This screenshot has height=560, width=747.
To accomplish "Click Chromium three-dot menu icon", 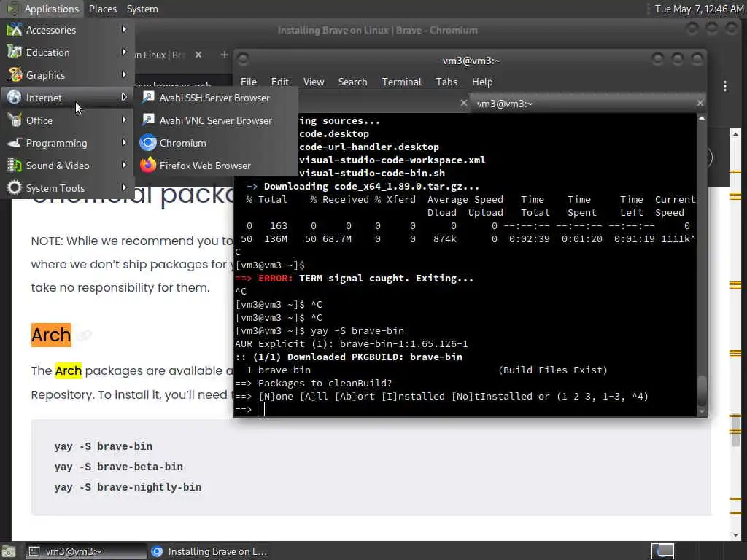I will [724, 86].
